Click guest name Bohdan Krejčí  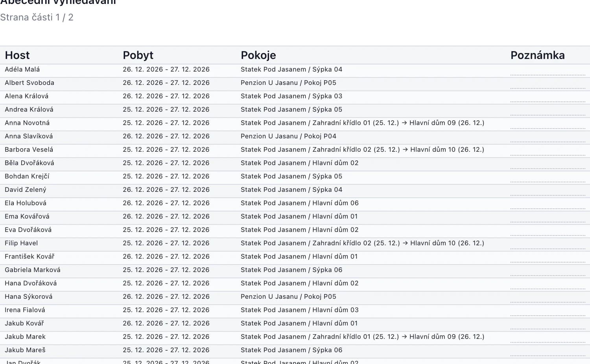point(27,176)
